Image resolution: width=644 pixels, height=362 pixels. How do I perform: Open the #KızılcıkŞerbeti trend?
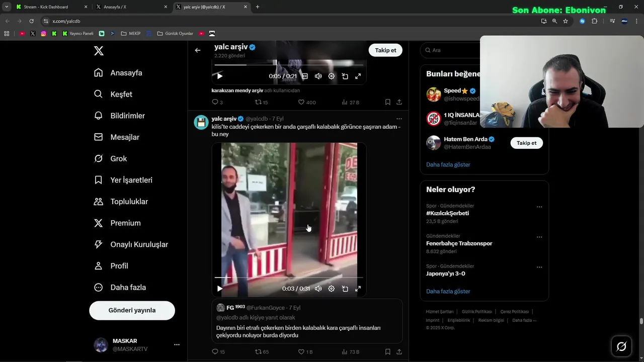click(x=447, y=213)
